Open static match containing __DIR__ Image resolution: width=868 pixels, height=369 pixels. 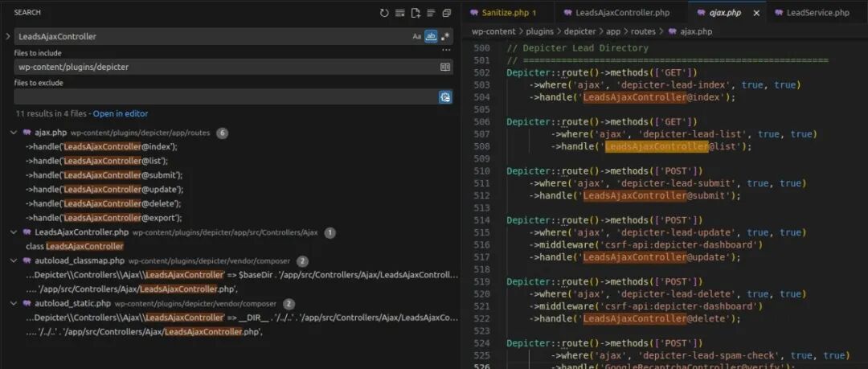pos(242,318)
